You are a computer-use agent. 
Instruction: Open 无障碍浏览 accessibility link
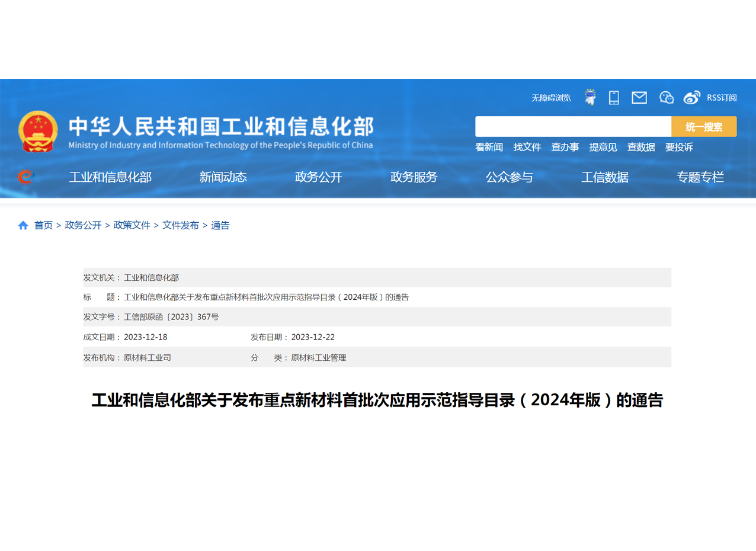(x=551, y=98)
